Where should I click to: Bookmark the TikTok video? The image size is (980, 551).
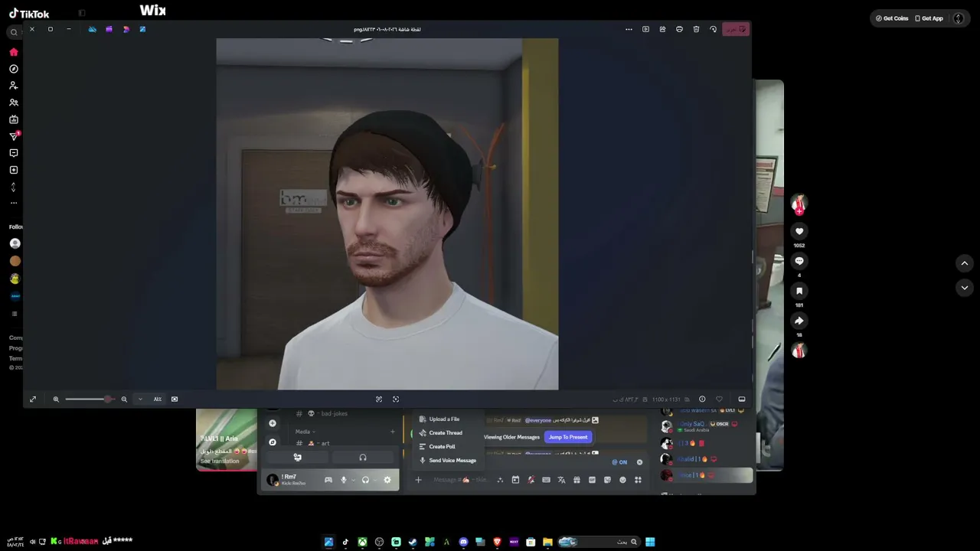click(799, 291)
